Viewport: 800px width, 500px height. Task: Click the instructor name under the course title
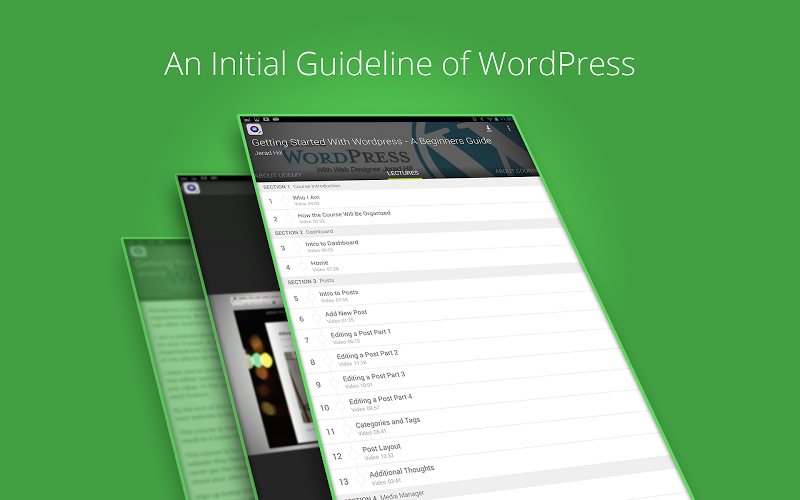268,153
